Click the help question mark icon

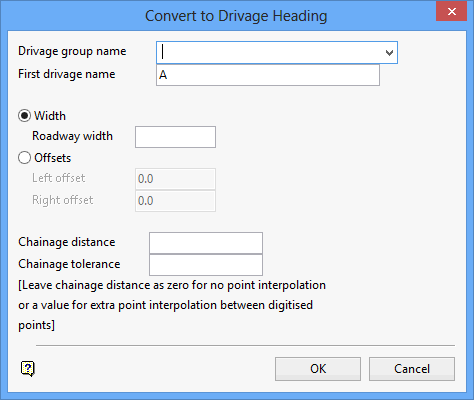click(28, 369)
